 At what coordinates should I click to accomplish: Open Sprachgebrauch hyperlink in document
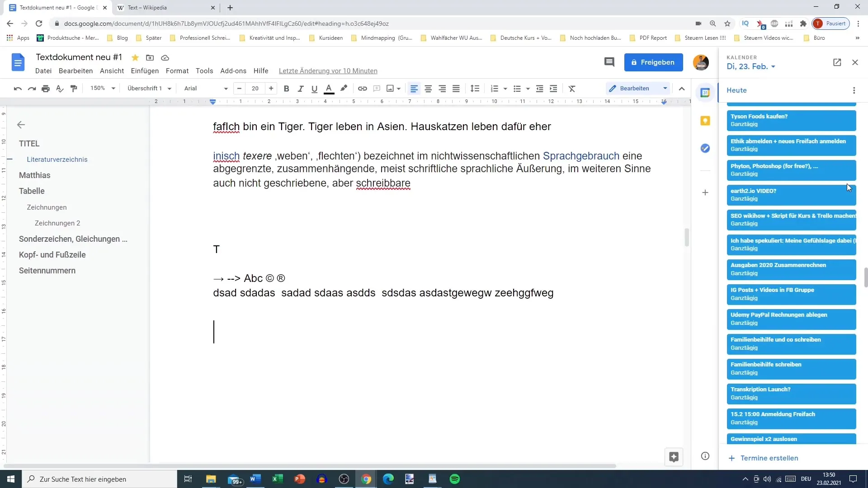point(581,156)
